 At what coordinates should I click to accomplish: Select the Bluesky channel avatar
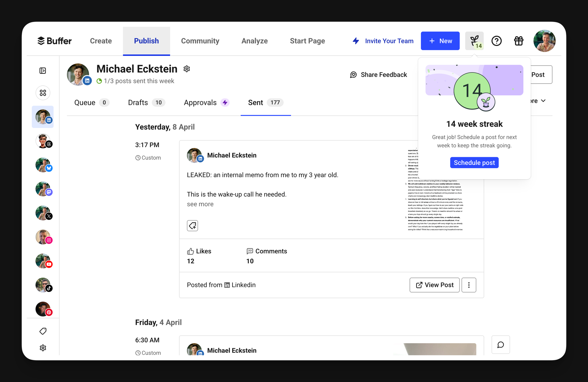43,165
